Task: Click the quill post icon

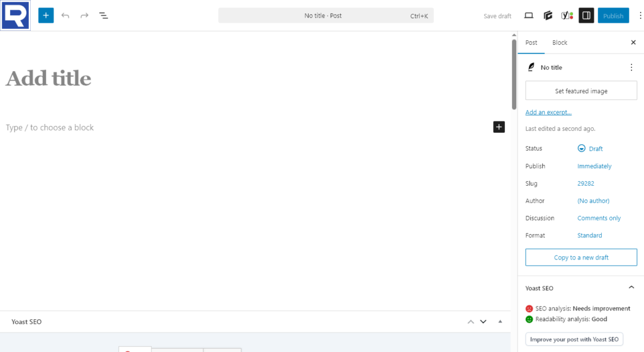Action: click(x=531, y=67)
